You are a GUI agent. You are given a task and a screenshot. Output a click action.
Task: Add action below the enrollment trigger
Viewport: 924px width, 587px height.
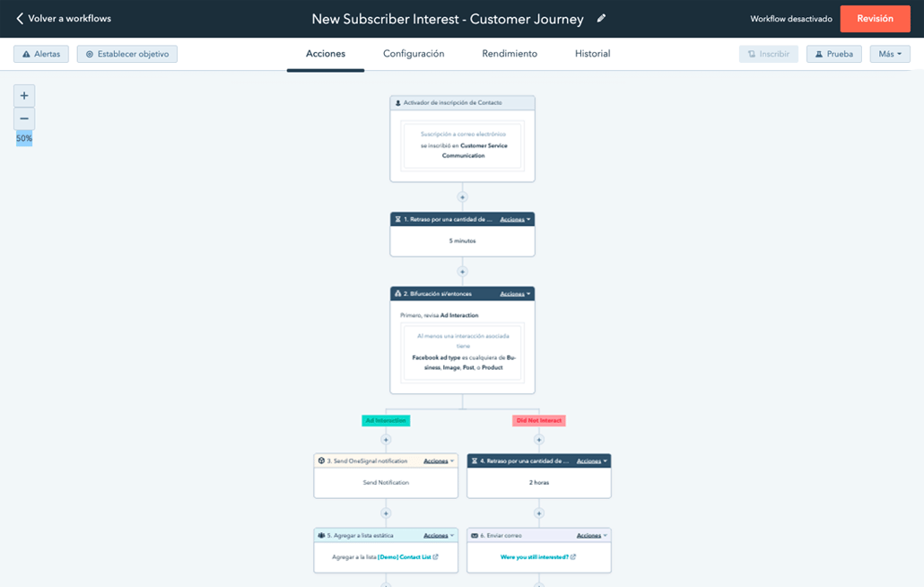click(462, 197)
